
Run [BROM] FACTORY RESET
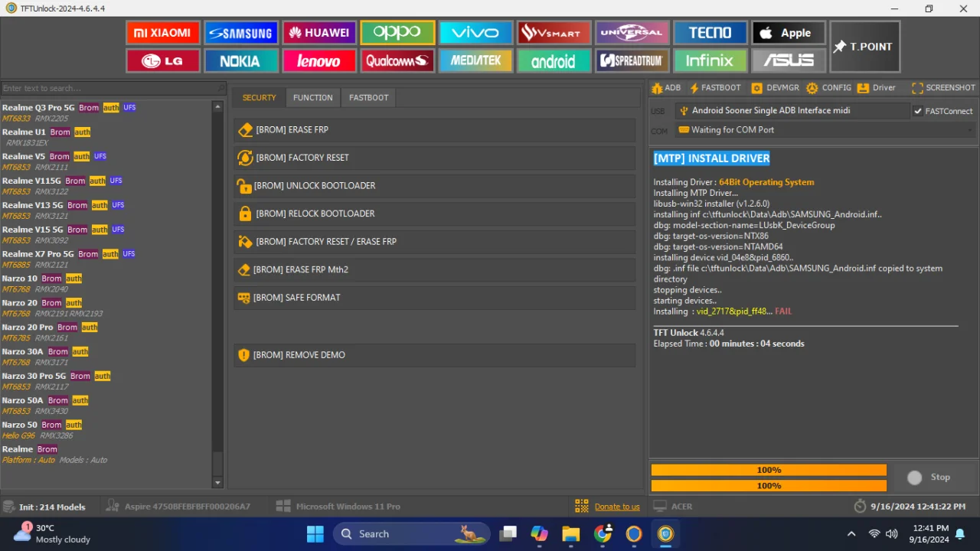pyautogui.click(x=435, y=158)
